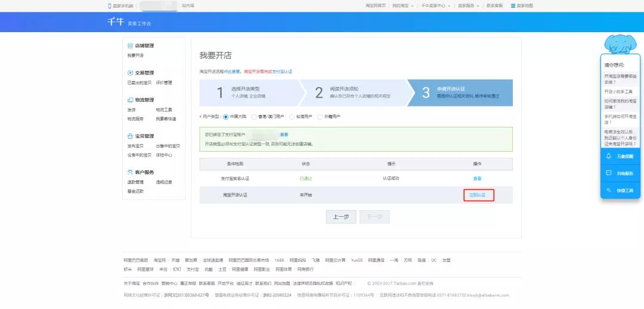This screenshot has height=309, width=644.
Task: Click the 交易管理 icon in sidebar
Action: tap(130, 73)
